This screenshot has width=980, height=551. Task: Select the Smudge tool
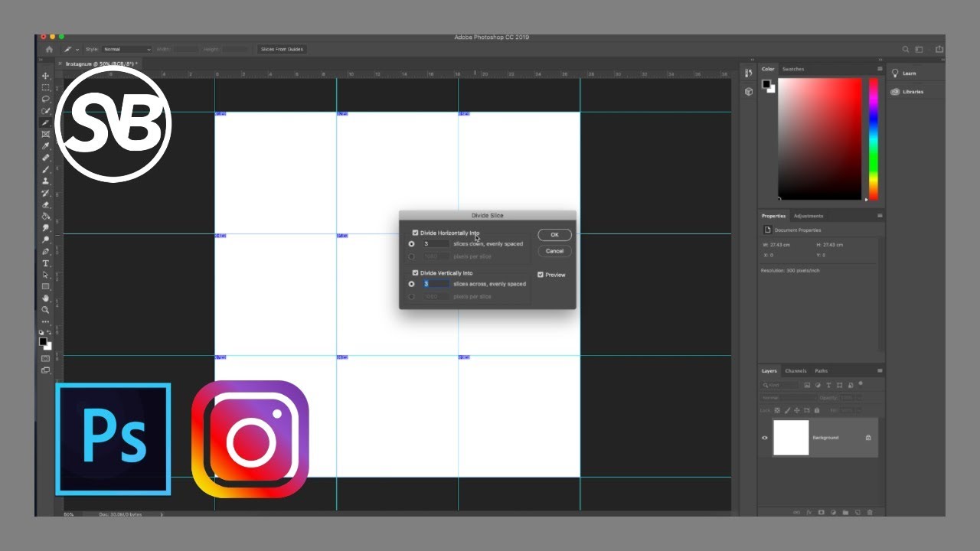(x=46, y=228)
